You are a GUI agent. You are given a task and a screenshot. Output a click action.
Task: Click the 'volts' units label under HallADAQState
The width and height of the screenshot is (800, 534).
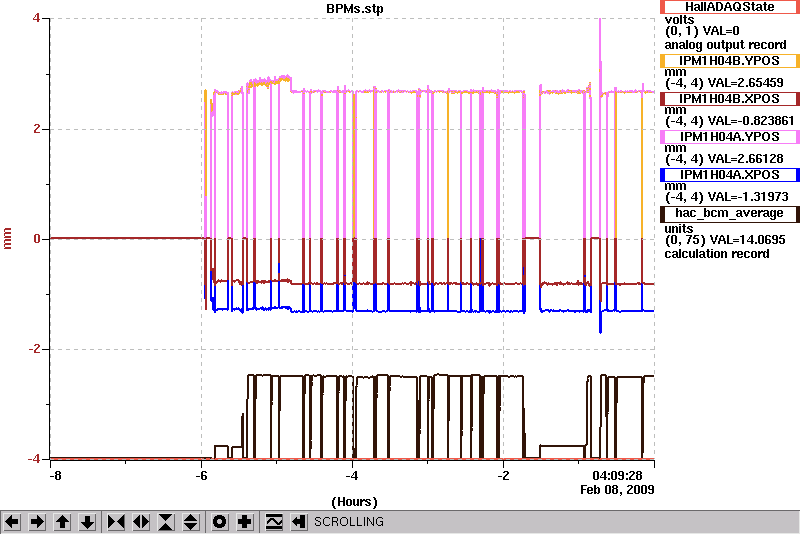point(679,20)
